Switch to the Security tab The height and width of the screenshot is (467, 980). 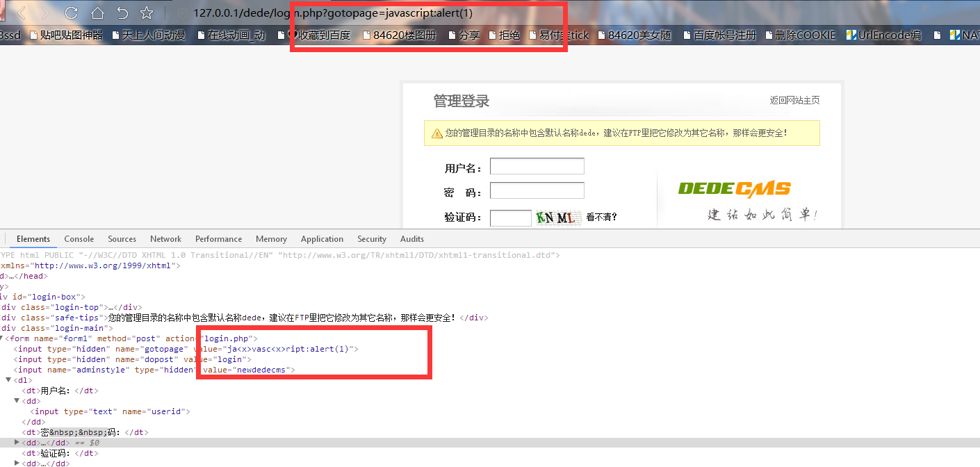pos(372,238)
